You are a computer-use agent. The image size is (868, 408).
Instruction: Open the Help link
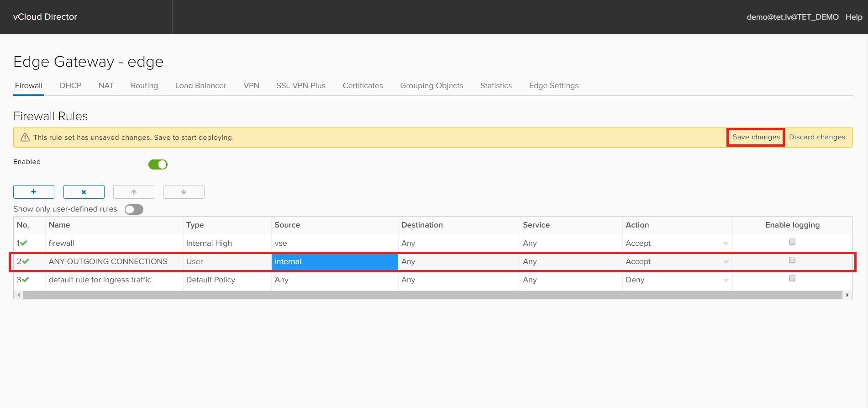(x=854, y=17)
